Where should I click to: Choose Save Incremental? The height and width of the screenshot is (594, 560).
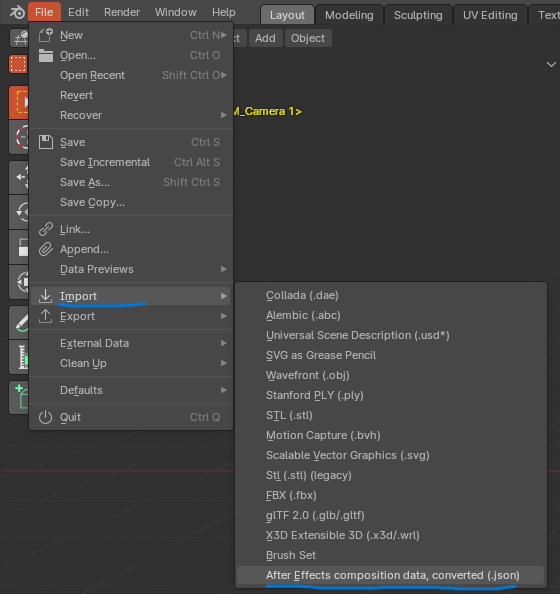(x=131, y=163)
